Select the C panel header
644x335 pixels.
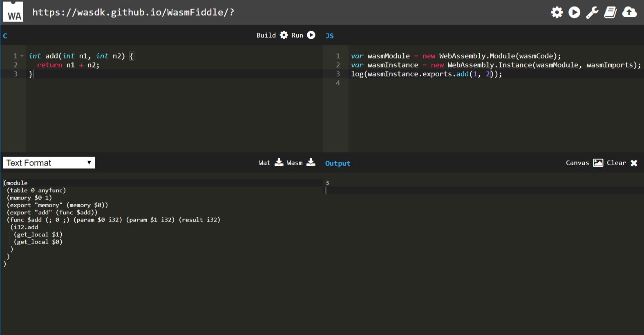coord(5,36)
